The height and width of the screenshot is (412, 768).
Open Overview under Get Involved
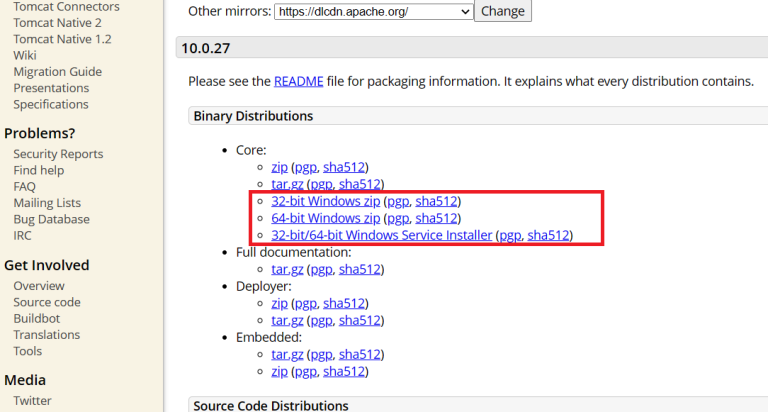pyautogui.click(x=39, y=286)
